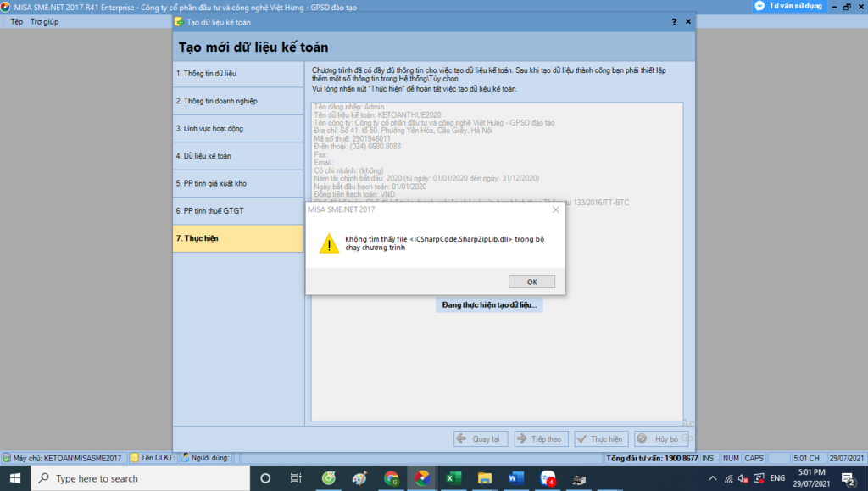This screenshot has height=491, width=868.
Task: Open File Explorer from the taskbar
Action: (485, 478)
